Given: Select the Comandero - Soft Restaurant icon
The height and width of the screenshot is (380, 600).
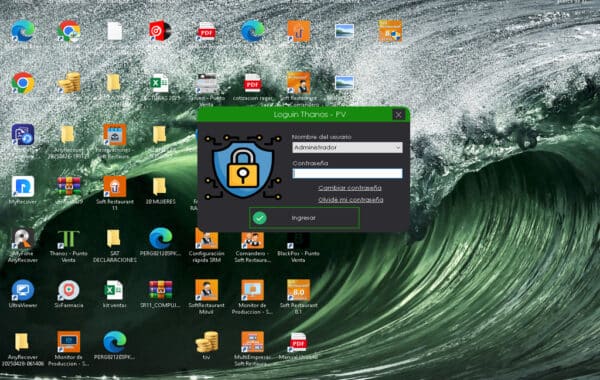Looking at the screenshot, I should click(x=252, y=246).
